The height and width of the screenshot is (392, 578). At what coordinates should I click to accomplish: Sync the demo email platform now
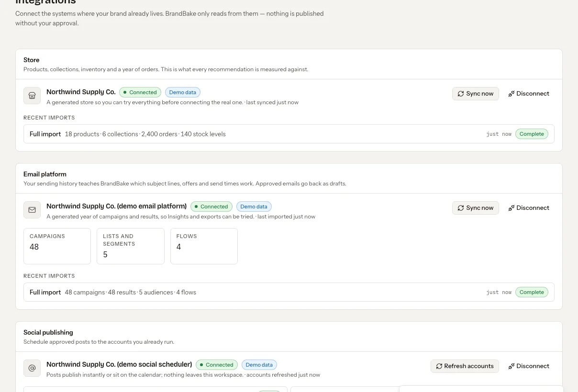tap(475, 208)
